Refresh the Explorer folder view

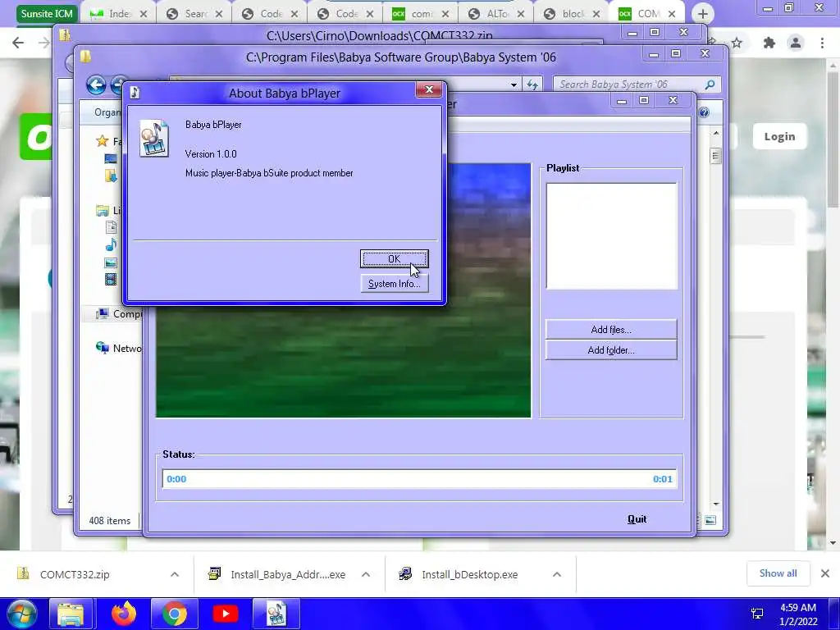pyautogui.click(x=532, y=84)
